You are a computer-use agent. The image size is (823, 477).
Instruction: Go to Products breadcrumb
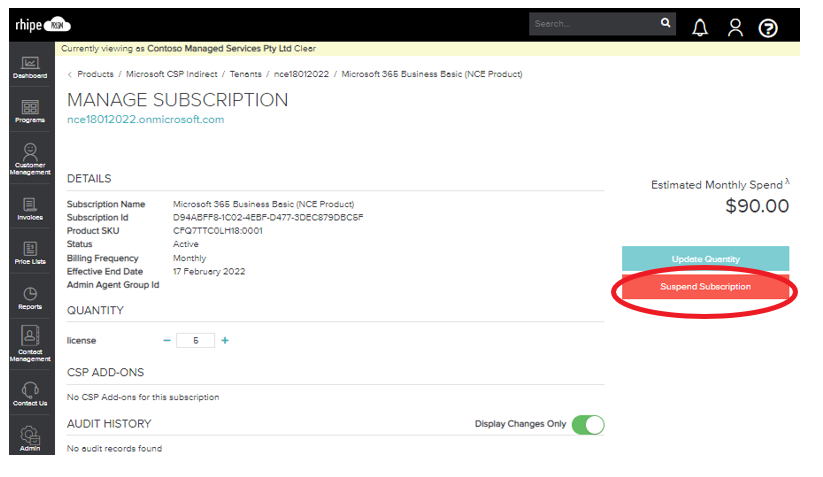[x=95, y=74]
